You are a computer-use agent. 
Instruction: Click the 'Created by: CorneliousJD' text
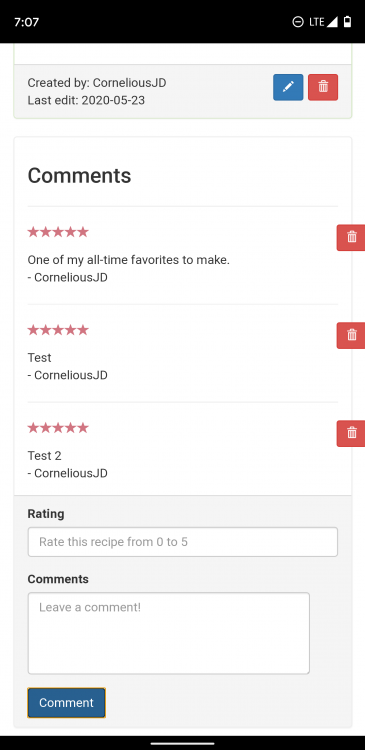tap(97, 83)
